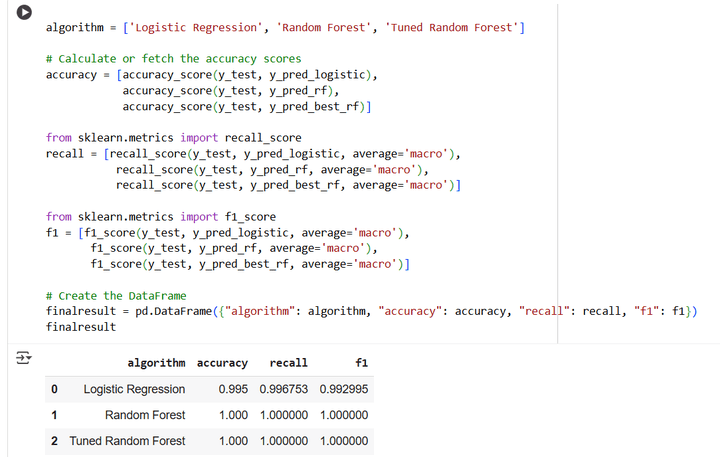Click 'accuracy_score(y_test, y_pred_best_rf)]' line
This screenshot has width=720, height=457.
point(247,107)
